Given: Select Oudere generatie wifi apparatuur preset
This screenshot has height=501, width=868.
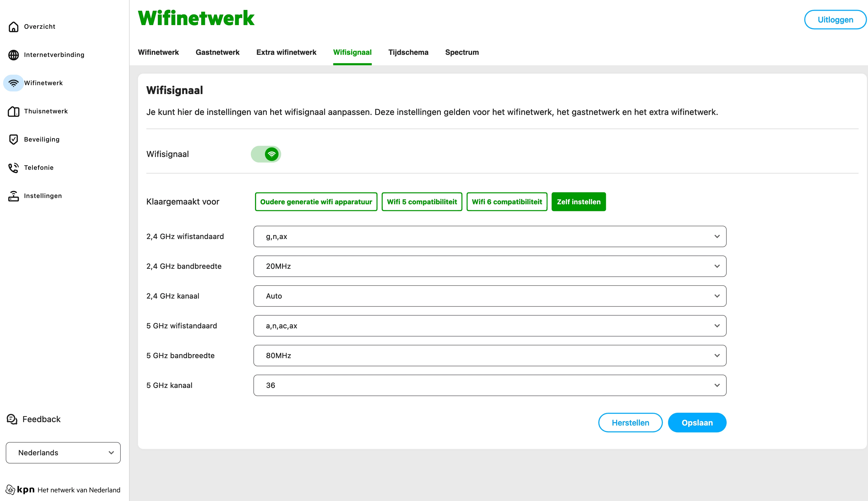Looking at the screenshot, I should click(316, 202).
